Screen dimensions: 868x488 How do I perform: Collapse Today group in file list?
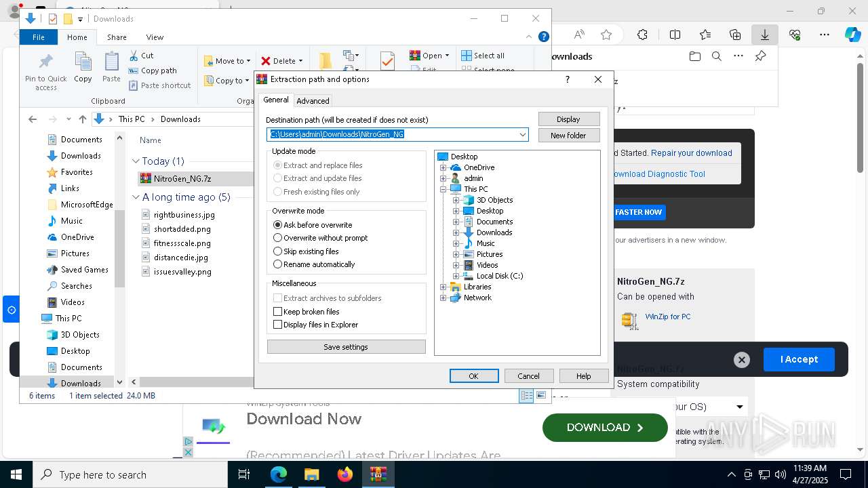click(x=136, y=161)
